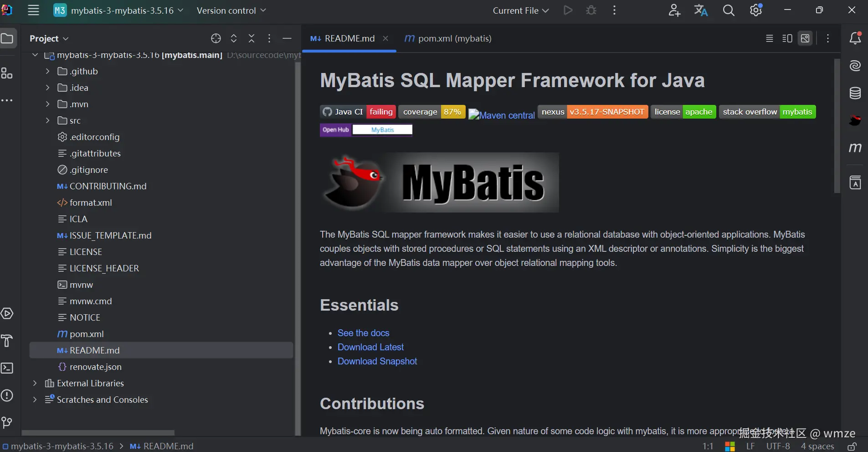The height and width of the screenshot is (452, 868).
Task: Open the Current File run configuration dropdown
Action: [x=520, y=10]
